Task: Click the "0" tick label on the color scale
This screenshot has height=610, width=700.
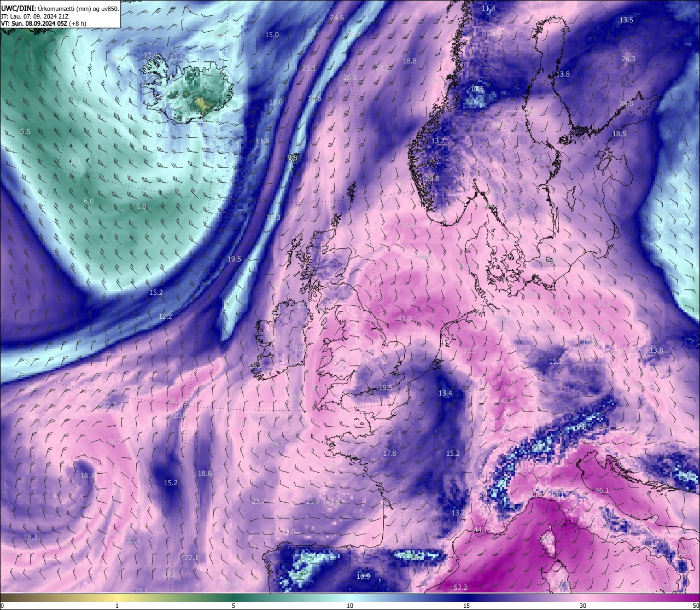Action: 2,606
